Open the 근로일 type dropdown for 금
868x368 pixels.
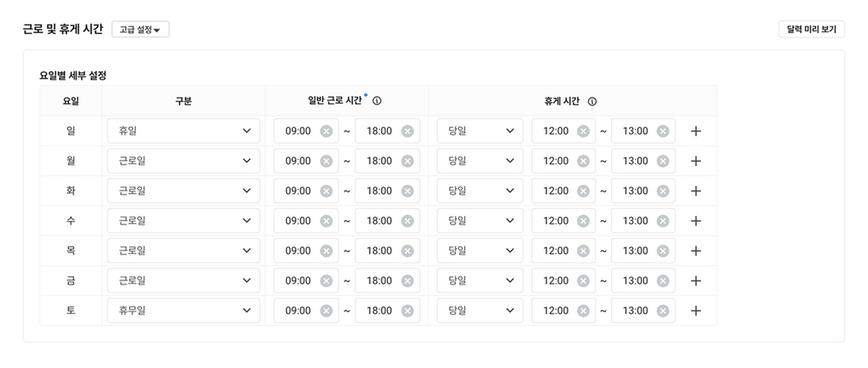(x=184, y=281)
